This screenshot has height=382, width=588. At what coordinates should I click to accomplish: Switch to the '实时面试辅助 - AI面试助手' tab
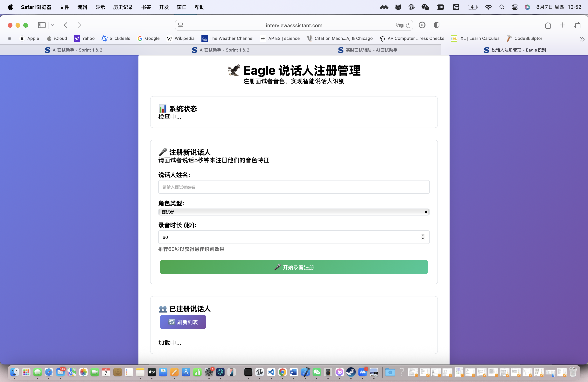[368, 50]
